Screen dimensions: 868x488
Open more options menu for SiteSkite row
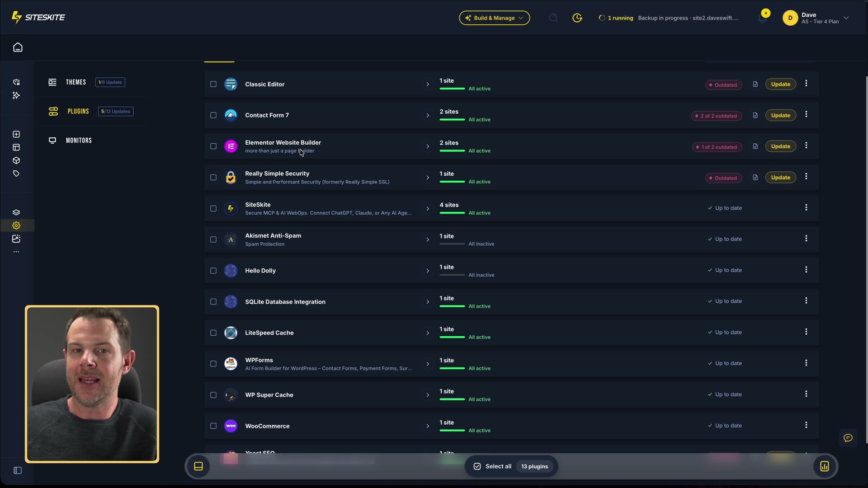tap(806, 207)
